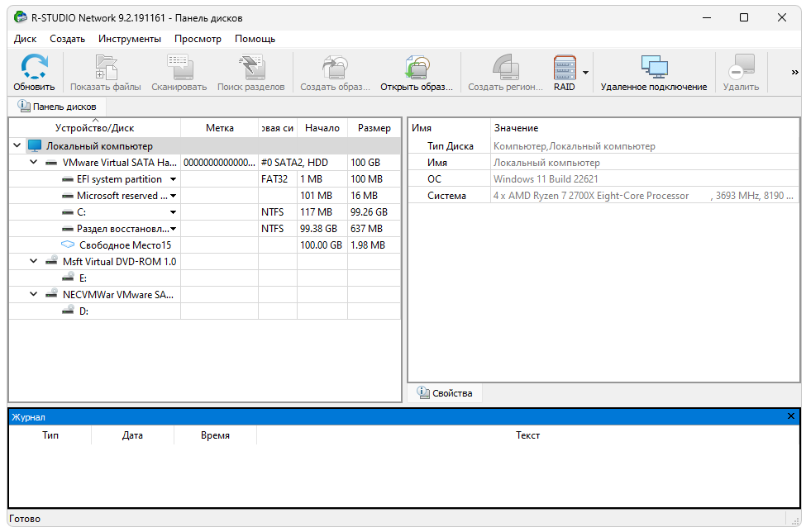Click the R-STUDIO application title icon
Viewport: 806px width, 532px height.
[20, 17]
